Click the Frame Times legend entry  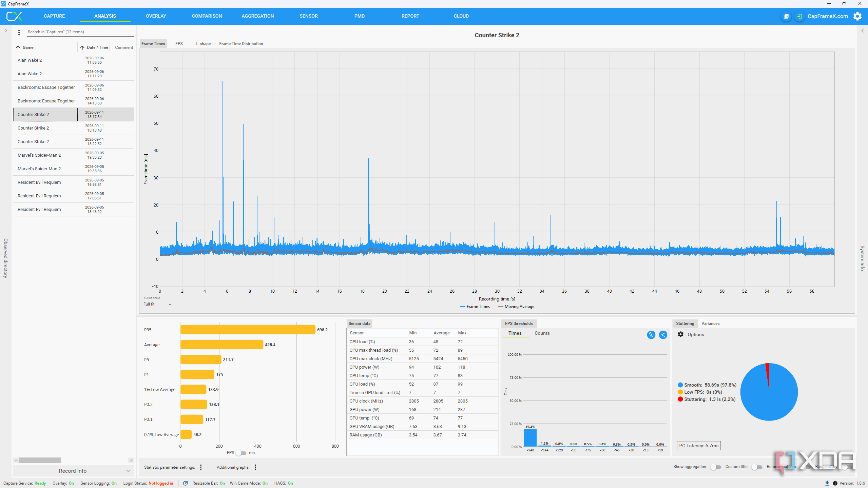click(475, 307)
